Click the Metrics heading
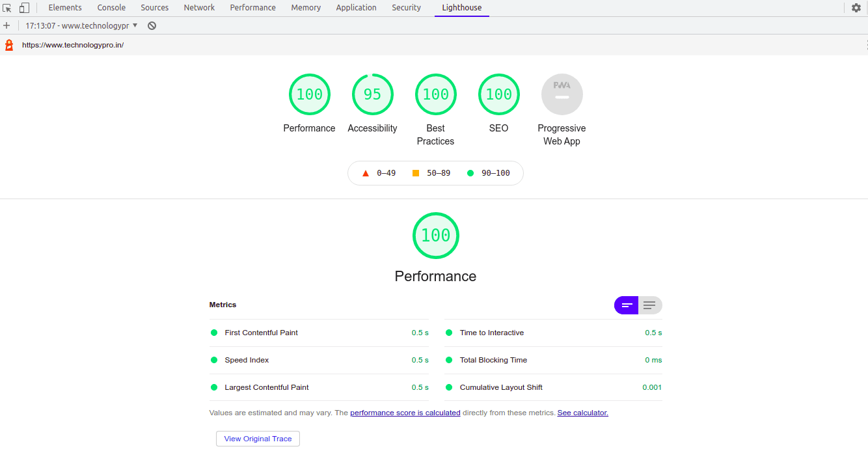 223,305
